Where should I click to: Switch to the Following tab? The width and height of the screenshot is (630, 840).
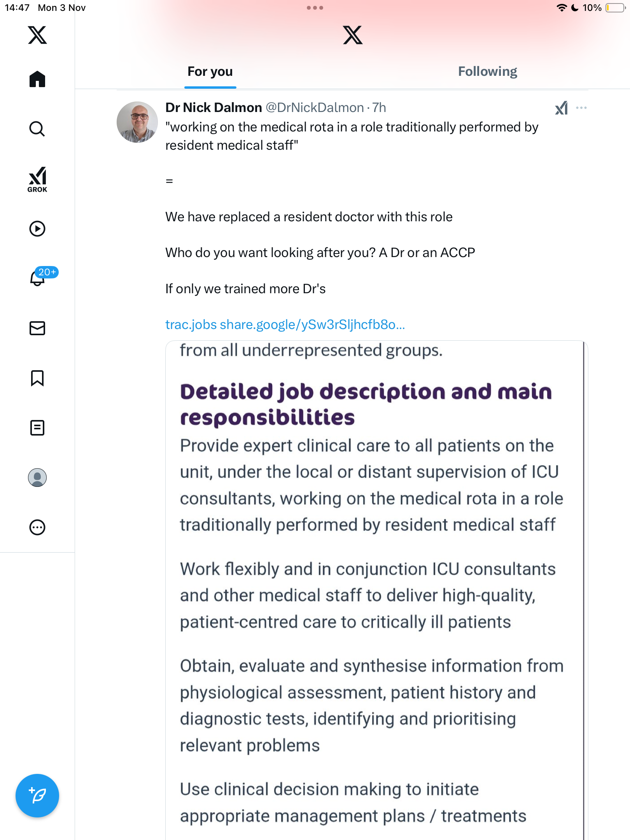[487, 72]
